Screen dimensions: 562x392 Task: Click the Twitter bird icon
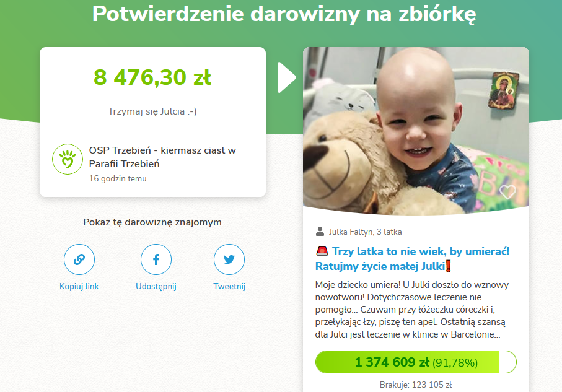tap(229, 259)
